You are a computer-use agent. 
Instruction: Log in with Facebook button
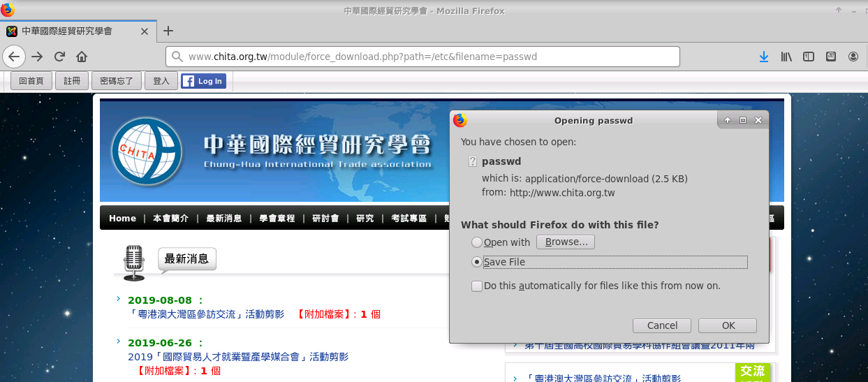tap(203, 81)
